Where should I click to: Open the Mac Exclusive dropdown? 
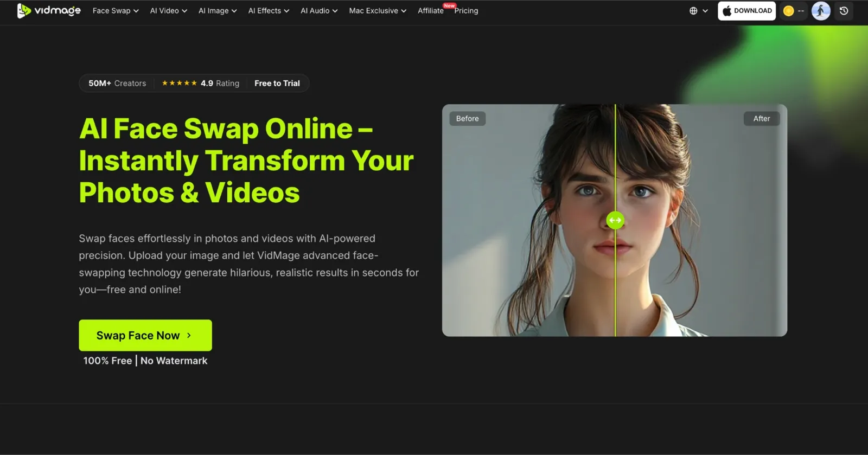pos(378,11)
